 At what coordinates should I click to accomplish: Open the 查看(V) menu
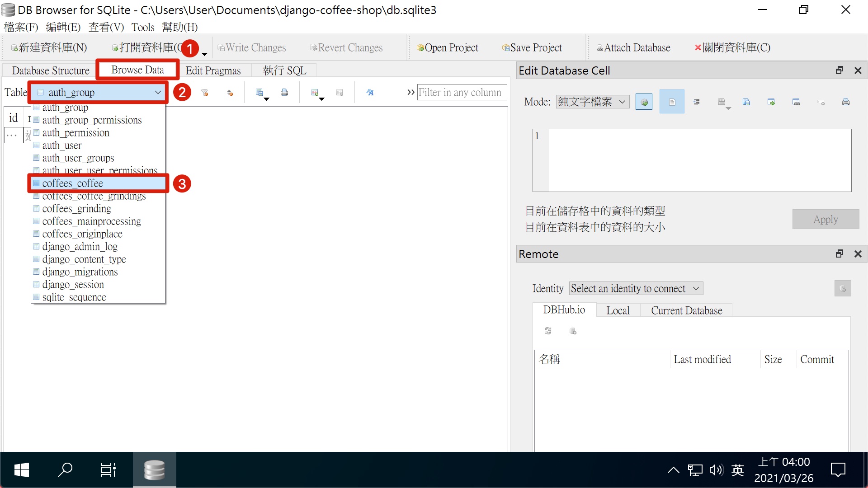pyautogui.click(x=106, y=27)
